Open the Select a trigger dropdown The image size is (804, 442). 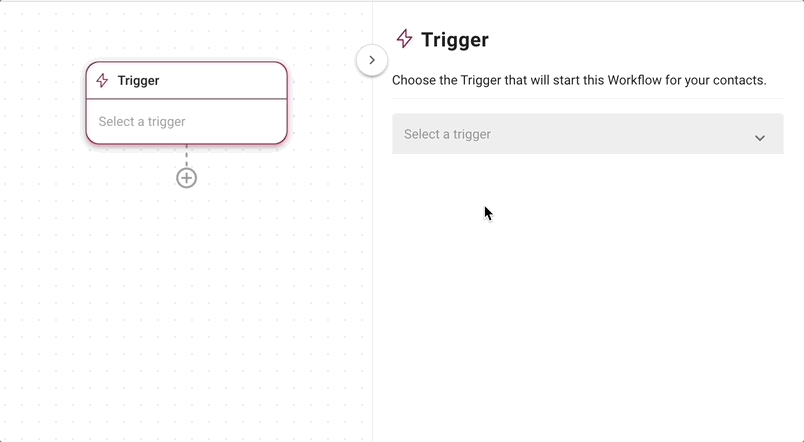coord(588,134)
